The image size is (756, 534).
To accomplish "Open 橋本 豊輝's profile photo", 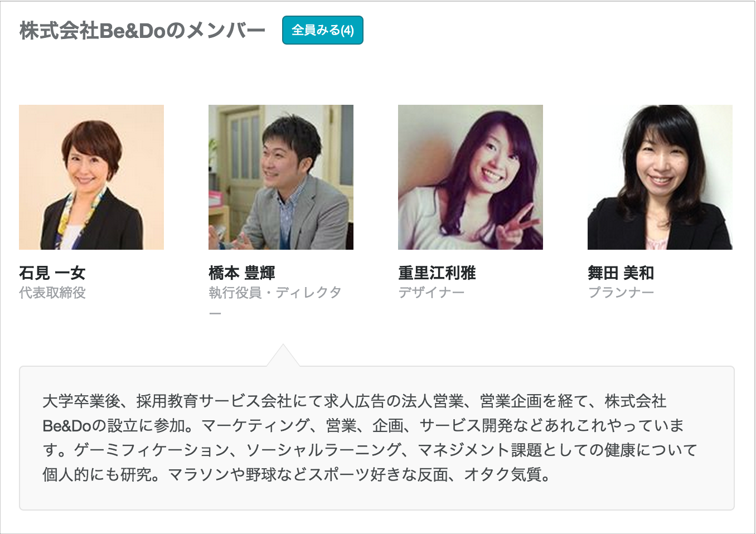I will tap(281, 177).
